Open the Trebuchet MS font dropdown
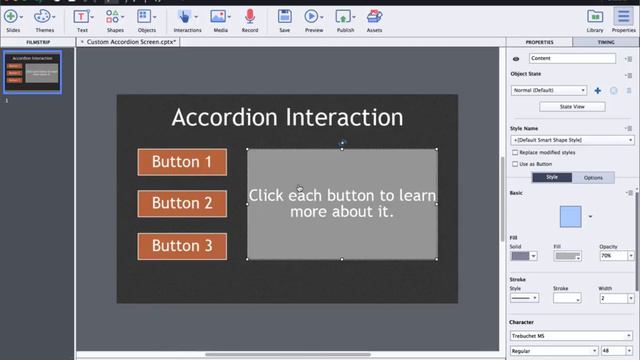The height and width of the screenshot is (360, 640). [571, 336]
